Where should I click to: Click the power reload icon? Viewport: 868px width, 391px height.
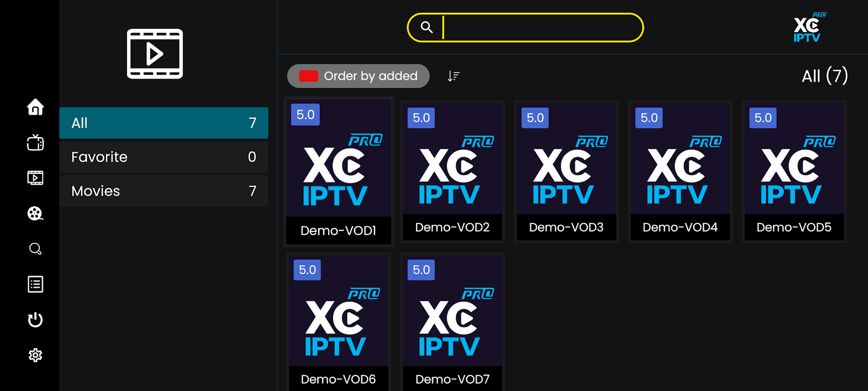coord(35,320)
